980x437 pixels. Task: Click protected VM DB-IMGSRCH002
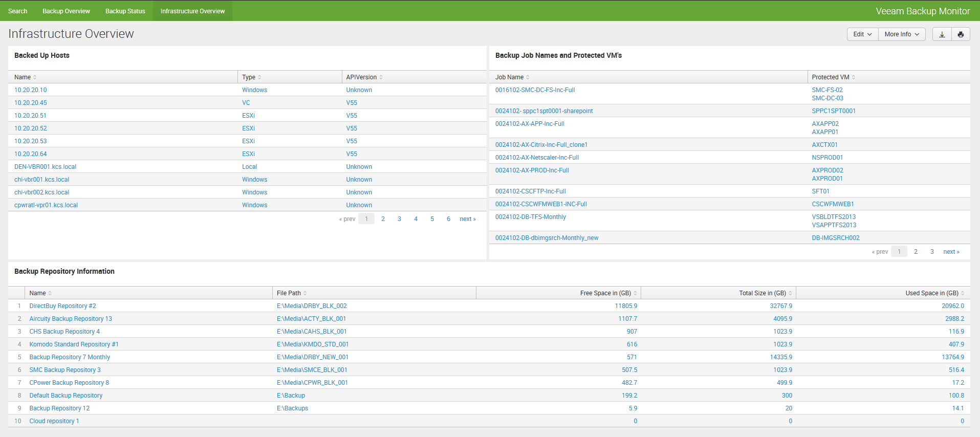click(x=836, y=238)
